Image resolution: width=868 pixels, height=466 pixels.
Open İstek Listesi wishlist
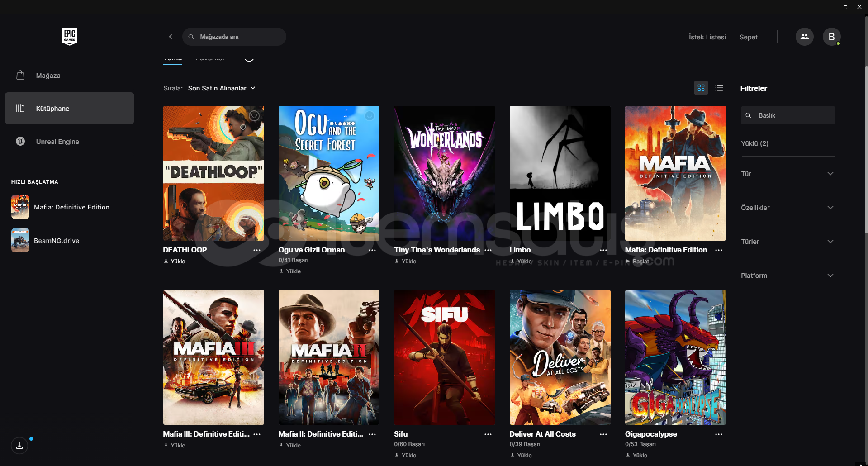[707, 37]
